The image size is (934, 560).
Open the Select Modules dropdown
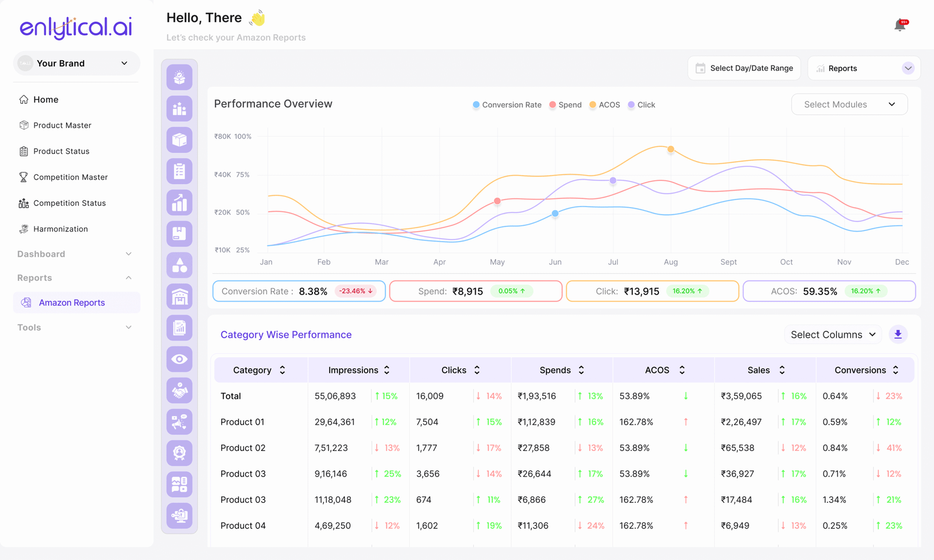pos(849,104)
